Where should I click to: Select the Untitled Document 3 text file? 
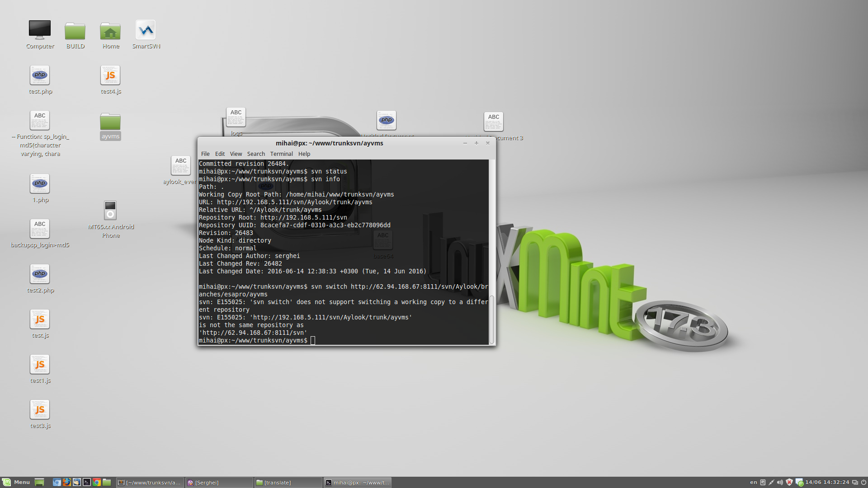point(494,122)
